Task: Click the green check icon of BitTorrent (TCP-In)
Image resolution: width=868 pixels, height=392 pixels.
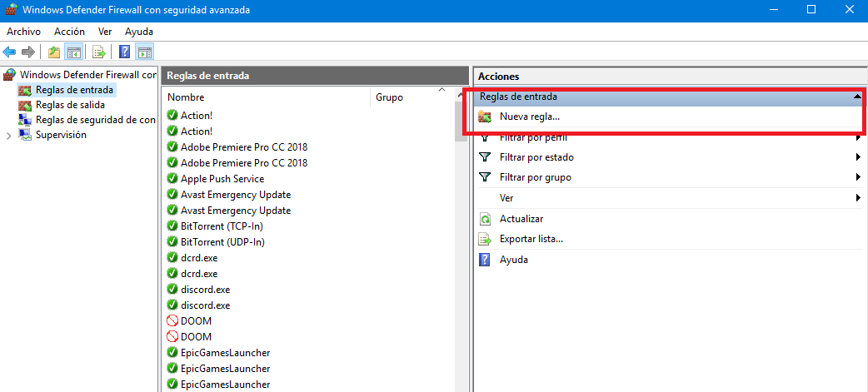Action: click(x=172, y=226)
